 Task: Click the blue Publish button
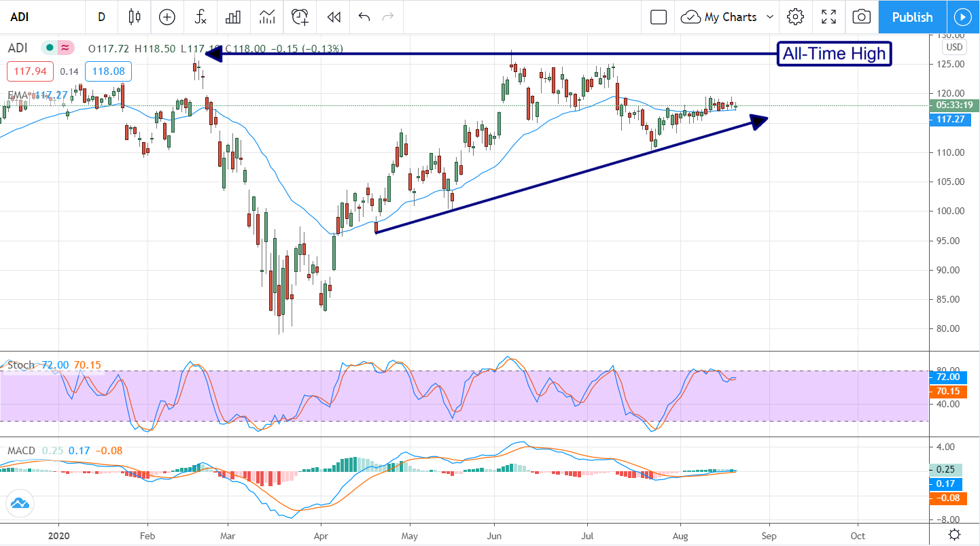coord(912,17)
